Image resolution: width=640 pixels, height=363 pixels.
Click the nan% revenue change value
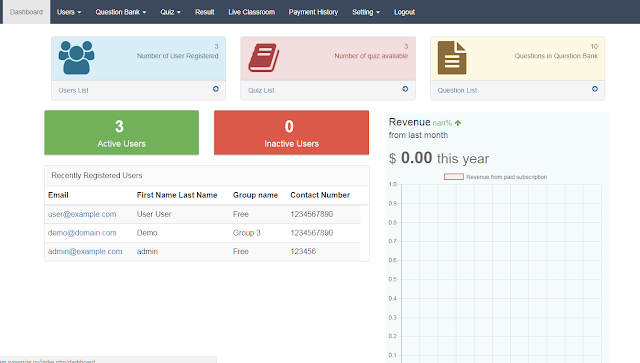point(442,123)
